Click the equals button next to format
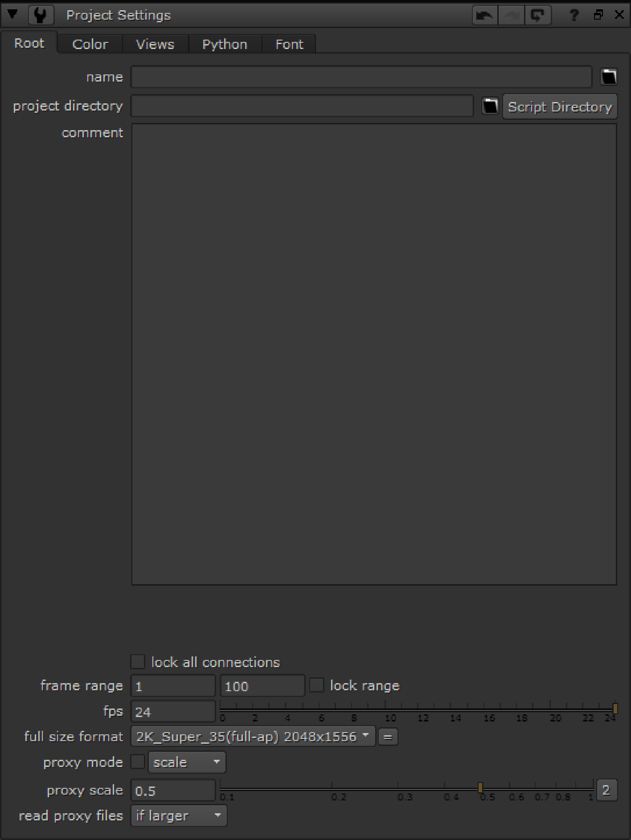This screenshot has height=840, width=631. (x=388, y=737)
